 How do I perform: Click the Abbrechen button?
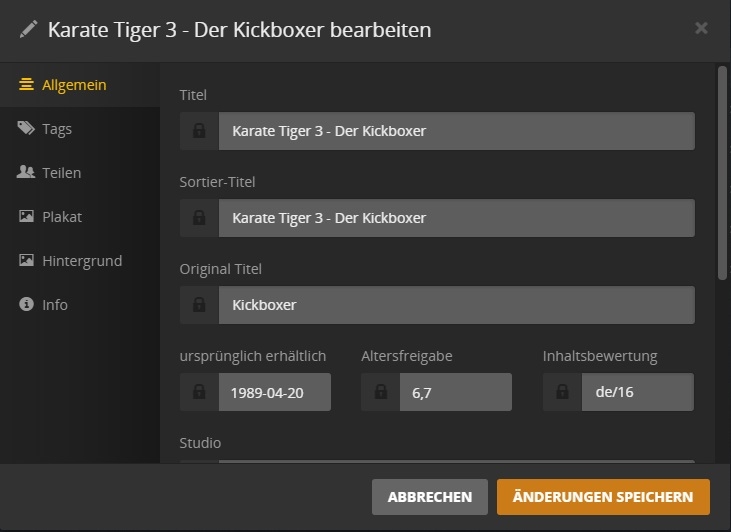click(x=430, y=497)
